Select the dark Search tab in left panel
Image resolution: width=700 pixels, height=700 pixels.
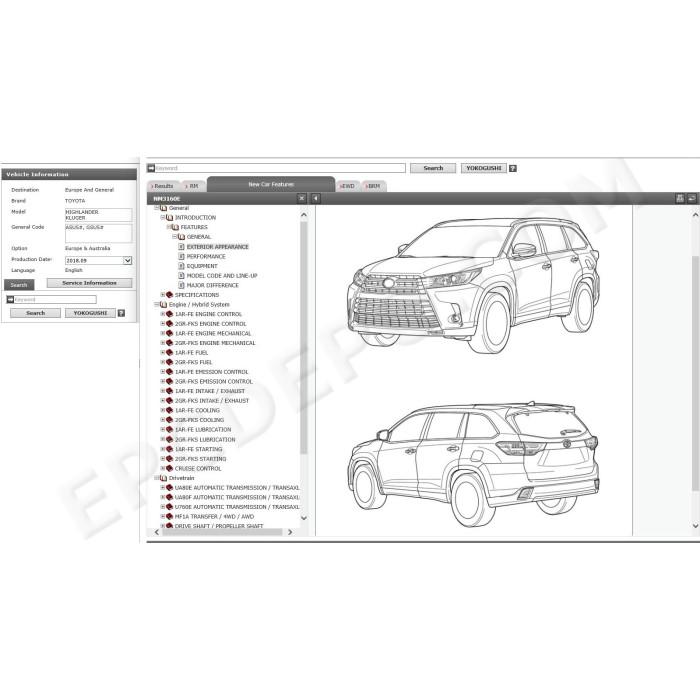(x=19, y=285)
